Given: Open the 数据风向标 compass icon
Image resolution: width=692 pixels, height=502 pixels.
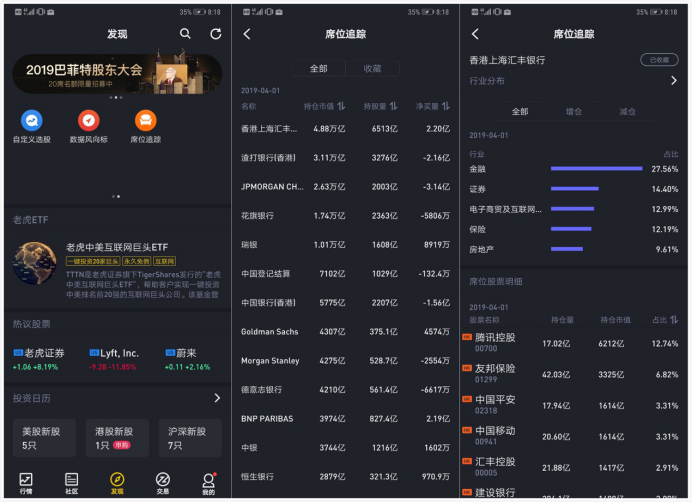Looking at the screenshot, I should click(89, 127).
